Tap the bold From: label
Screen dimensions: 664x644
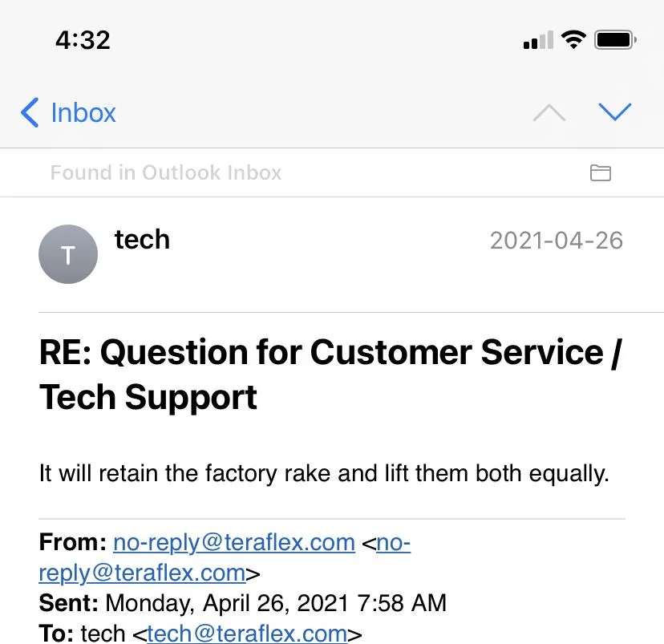73,542
